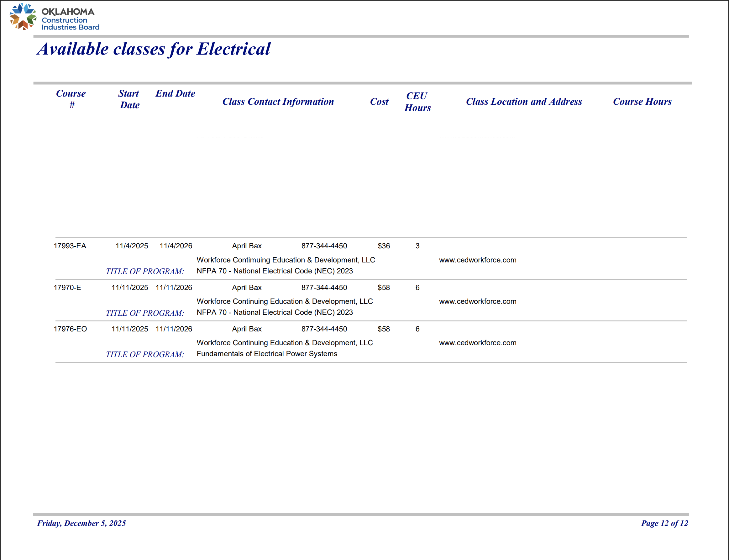Viewport: 729px width, 560px height.
Task: Click the CEU Hours column header
Action: (417, 102)
